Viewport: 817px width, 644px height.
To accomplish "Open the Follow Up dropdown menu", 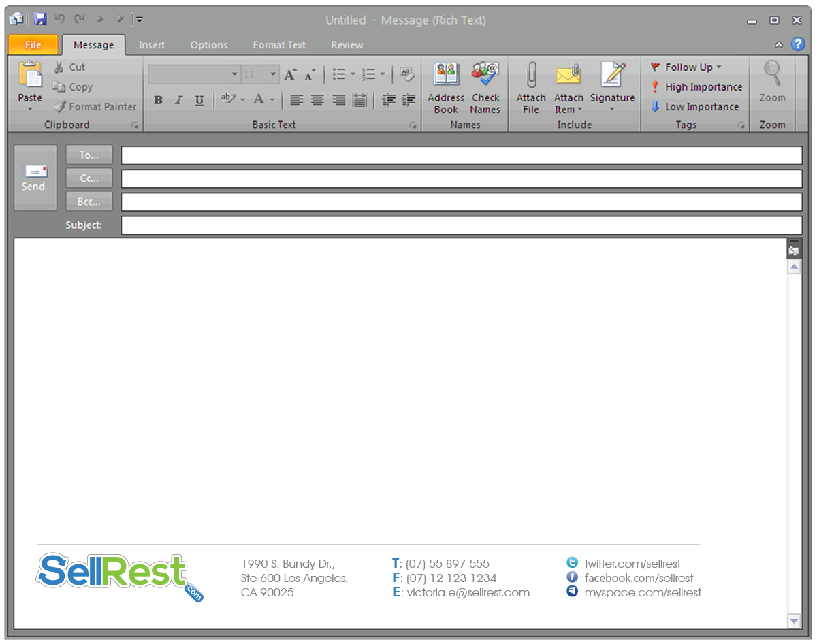I will point(718,67).
